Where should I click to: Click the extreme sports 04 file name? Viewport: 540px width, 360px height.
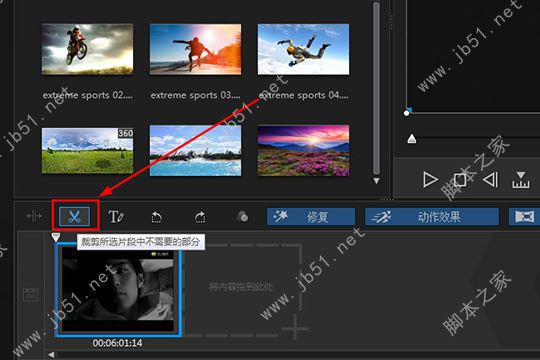coord(303,95)
